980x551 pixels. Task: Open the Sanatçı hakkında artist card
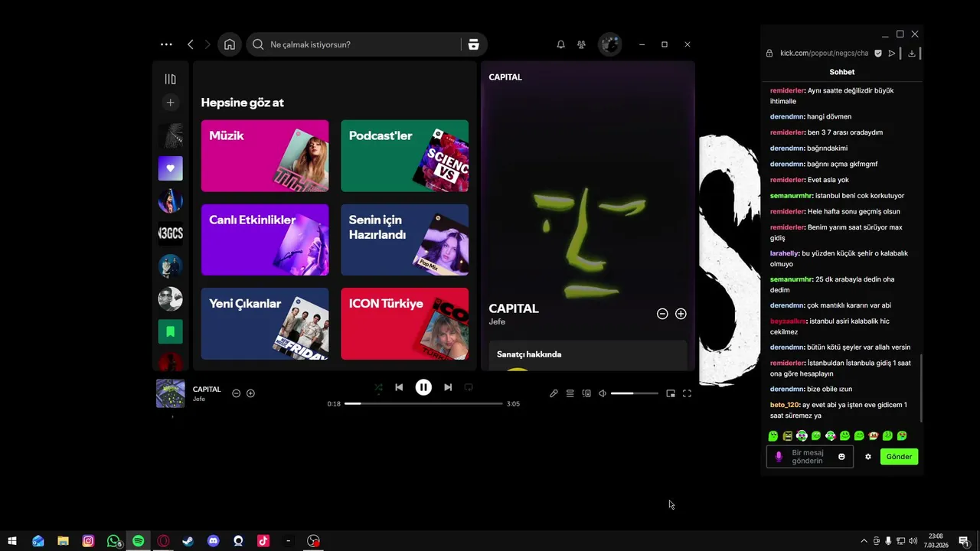click(588, 356)
